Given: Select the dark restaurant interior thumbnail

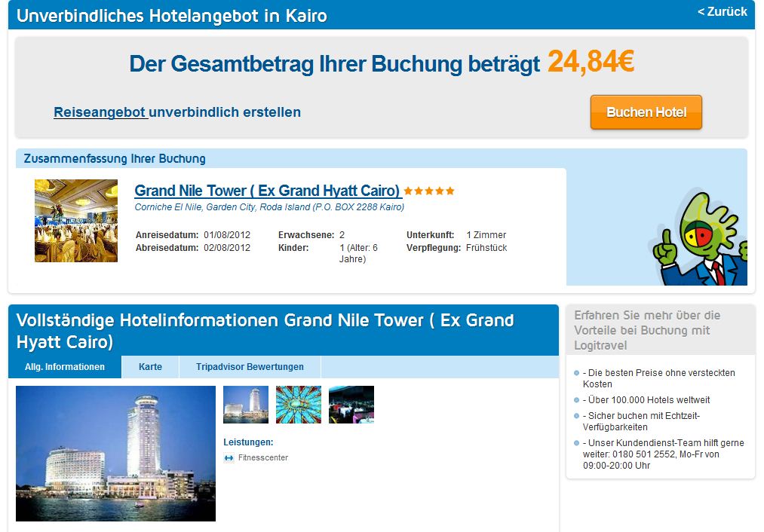Looking at the screenshot, I should [x=351, y=405].
